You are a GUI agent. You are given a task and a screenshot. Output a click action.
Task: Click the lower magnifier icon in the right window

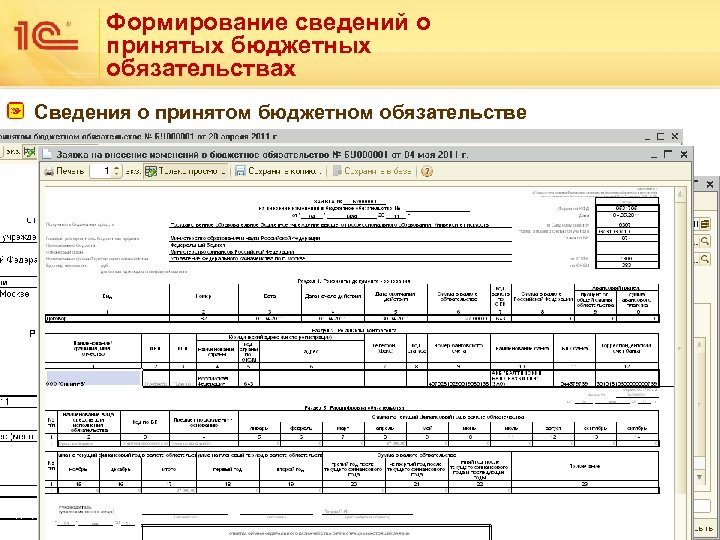[704, 259]
